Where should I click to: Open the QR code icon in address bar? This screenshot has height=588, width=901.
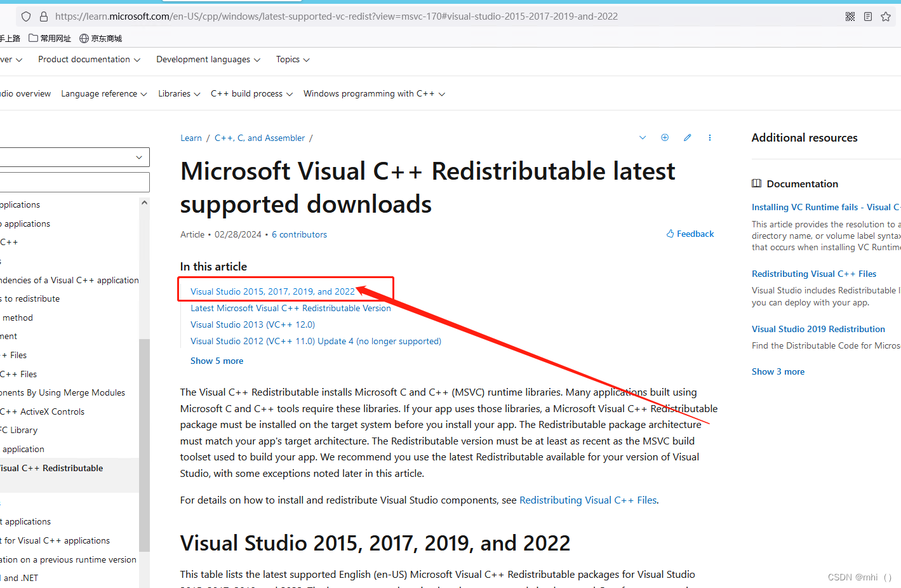(x=850, y=17)
